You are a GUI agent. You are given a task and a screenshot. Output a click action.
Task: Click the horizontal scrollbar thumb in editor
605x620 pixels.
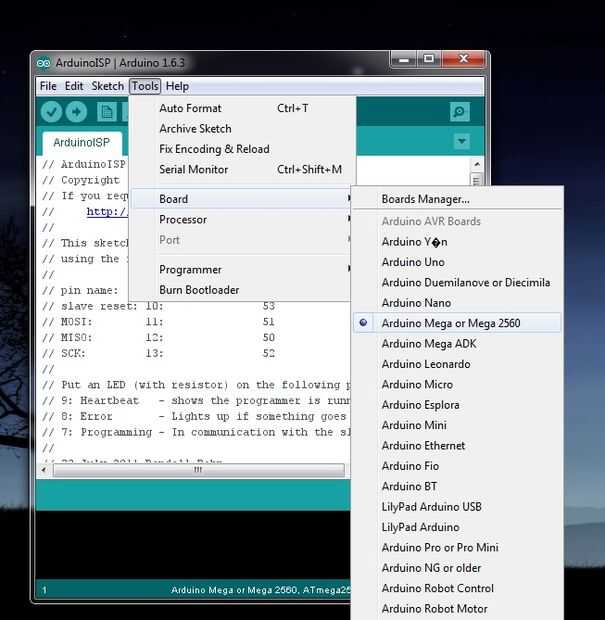click(x=199, y=470)
